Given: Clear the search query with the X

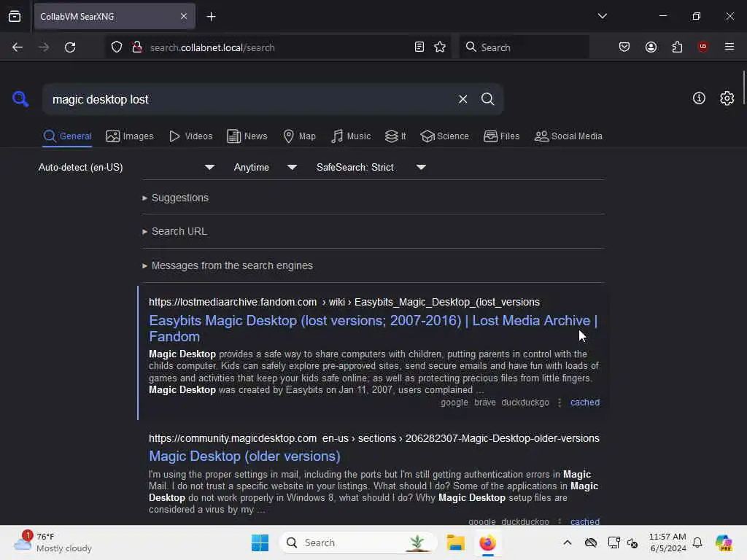Looking at the screenshot, I should click(x=462, y=99).
